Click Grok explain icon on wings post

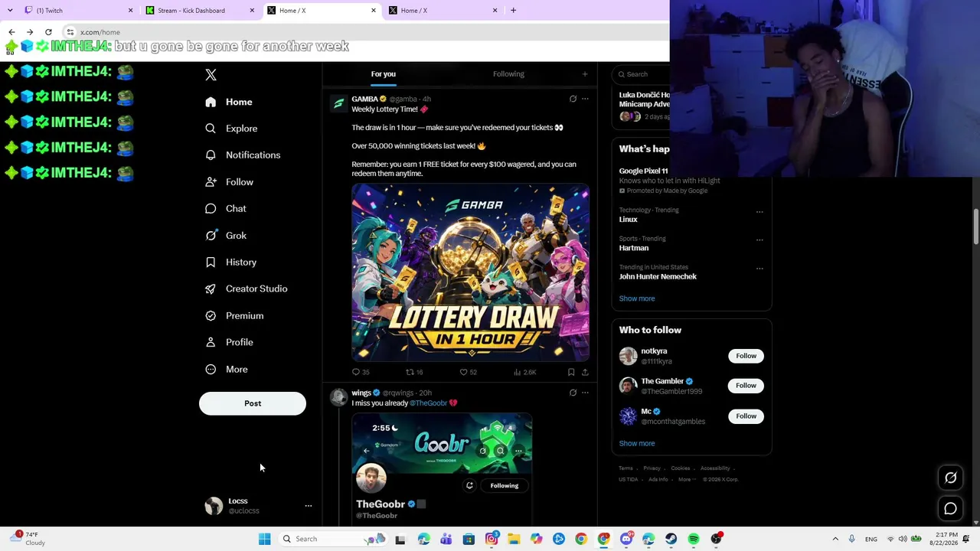(573, 393)
